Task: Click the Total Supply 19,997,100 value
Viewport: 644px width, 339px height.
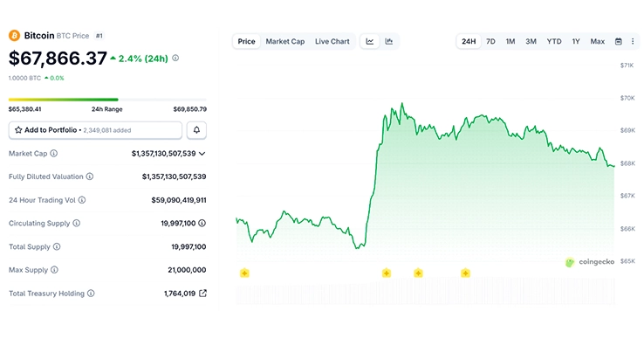Action: click(x=188, y=246)
